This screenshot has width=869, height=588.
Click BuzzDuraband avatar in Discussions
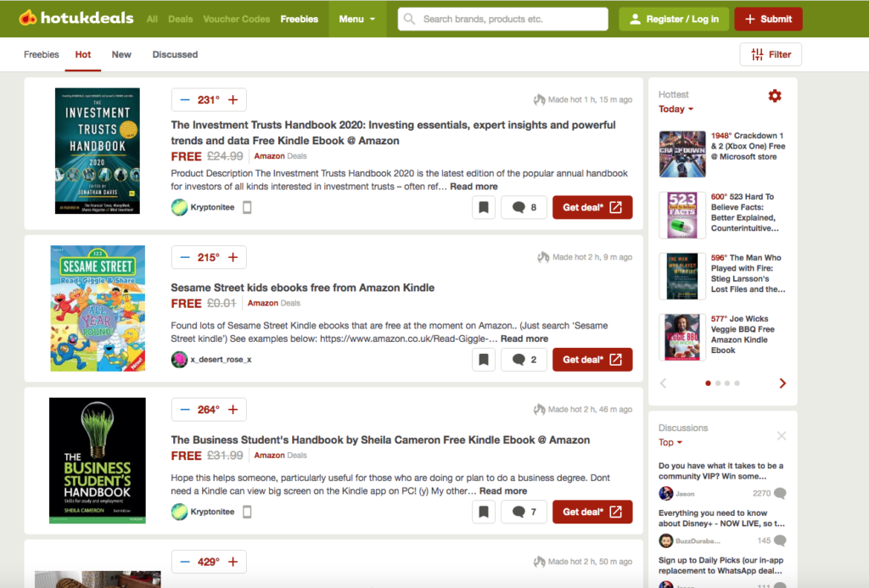[665, 540]
